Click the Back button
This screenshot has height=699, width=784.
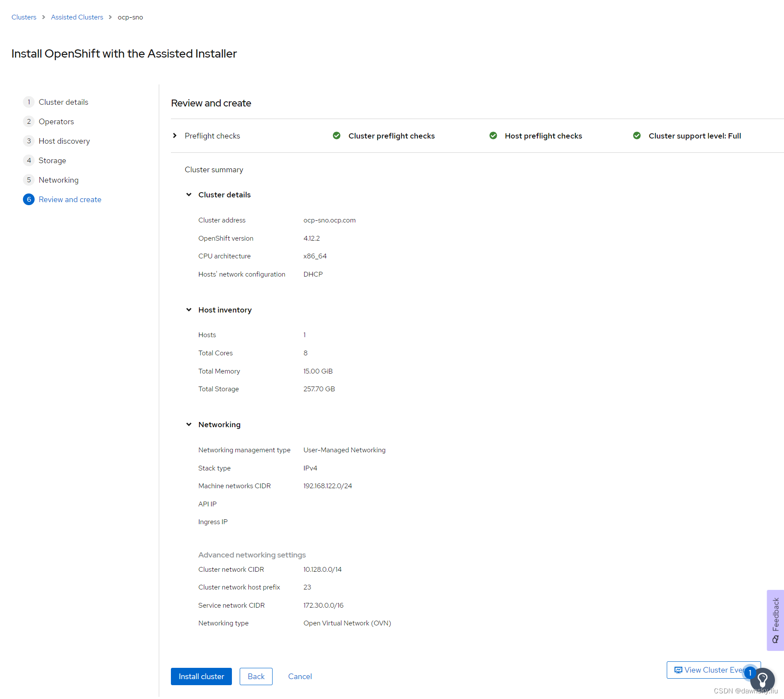click(256, 676)
